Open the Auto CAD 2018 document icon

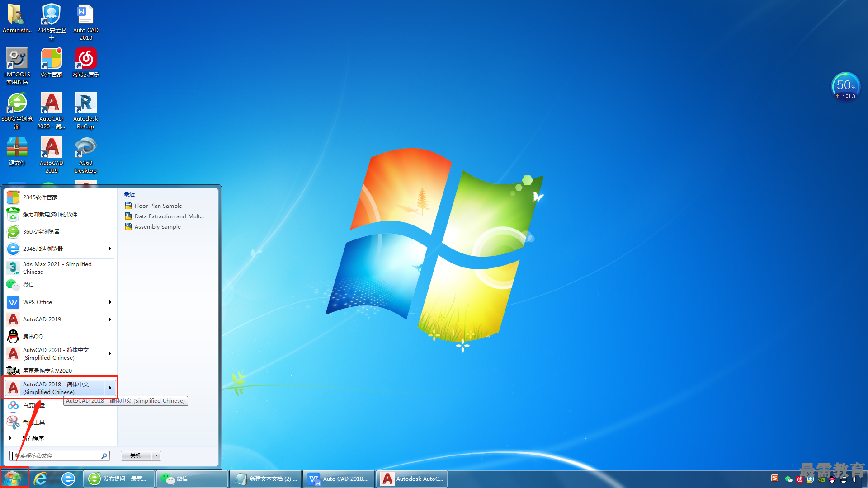click(x=85, y=22)
